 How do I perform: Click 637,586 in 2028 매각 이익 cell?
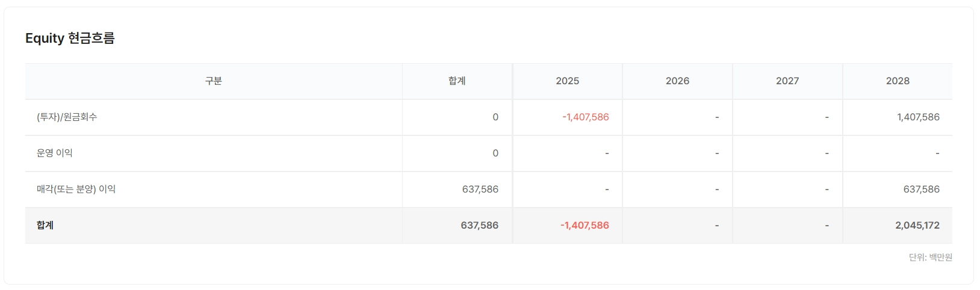921,190
